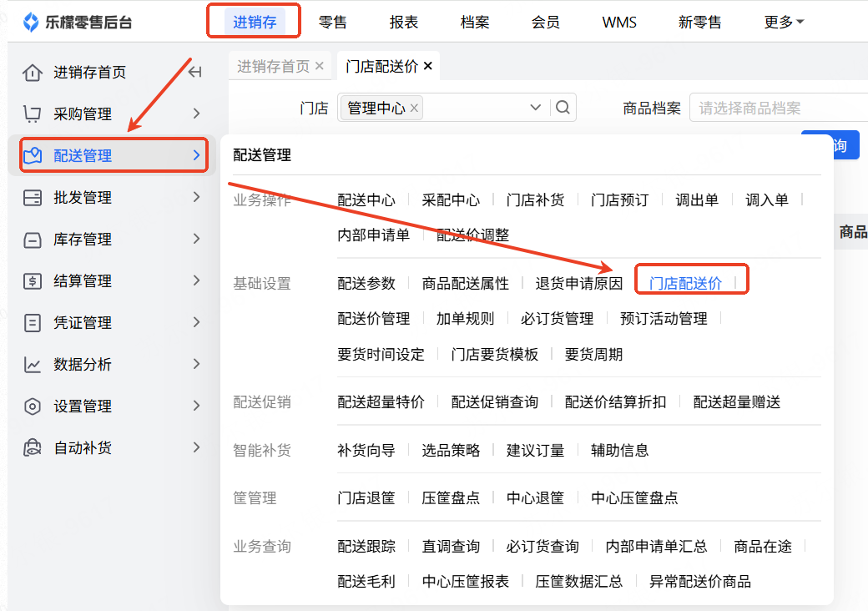Select 新零售 in top navigation
The width and height of the screenshot is (868, 611).
(x=700, y=23)
